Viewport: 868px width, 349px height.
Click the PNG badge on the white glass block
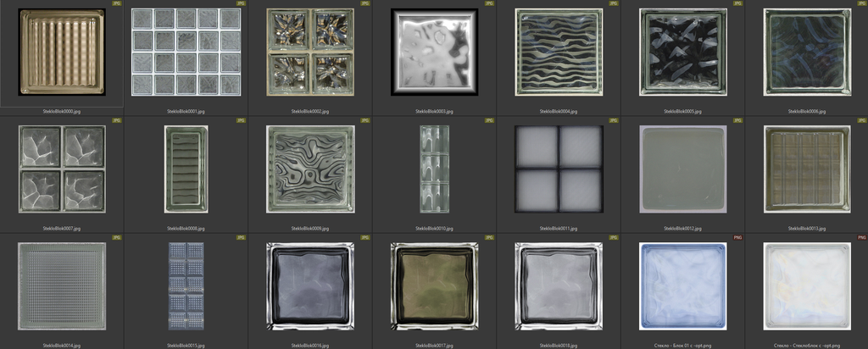[x=861, y=238]
